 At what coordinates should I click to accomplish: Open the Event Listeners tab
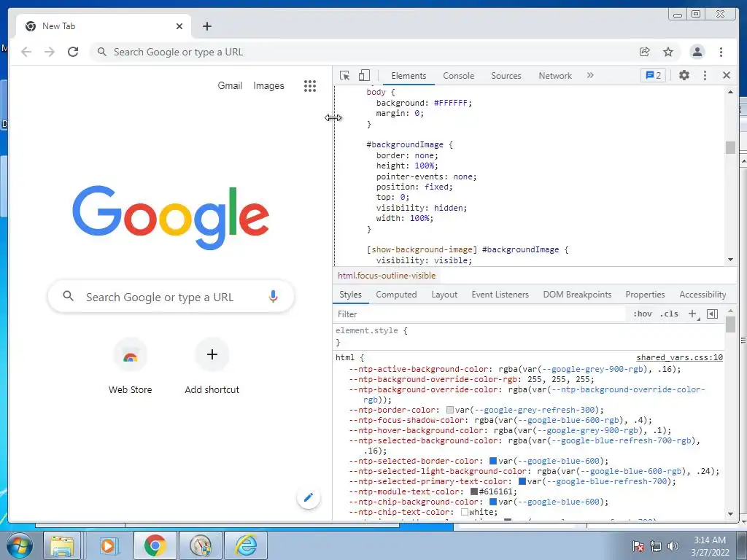(500, 295)
